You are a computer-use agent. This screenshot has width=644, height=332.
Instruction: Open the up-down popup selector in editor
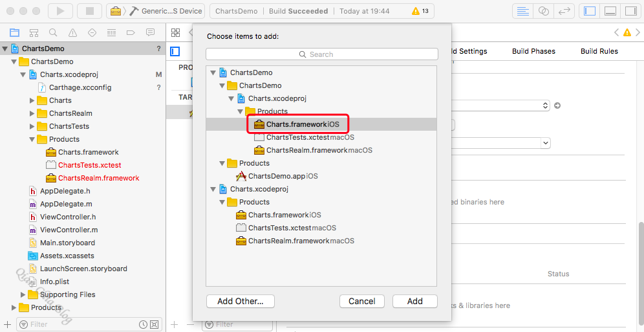click(x=545, y=105)
